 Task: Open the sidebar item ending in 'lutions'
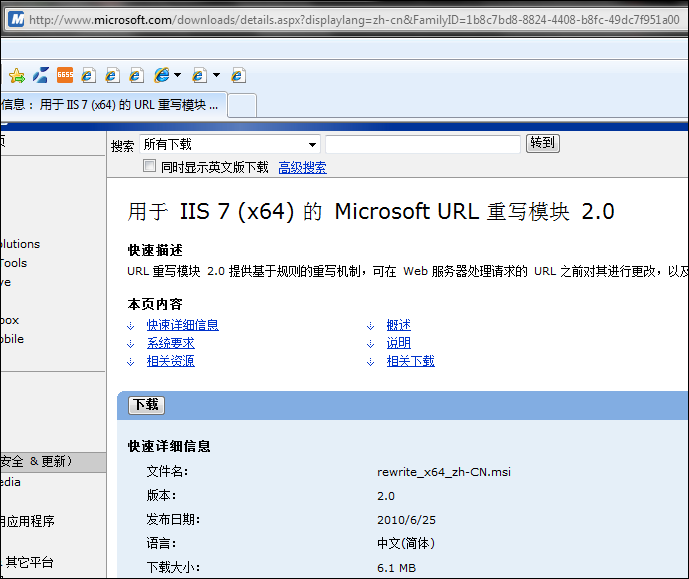point(20,244)
